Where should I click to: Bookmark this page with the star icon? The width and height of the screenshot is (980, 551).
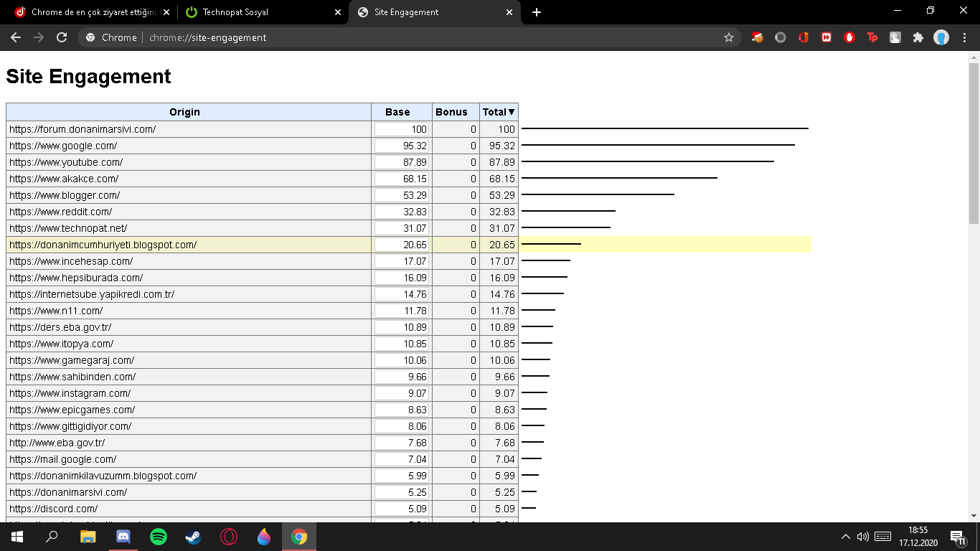[729, 37]
